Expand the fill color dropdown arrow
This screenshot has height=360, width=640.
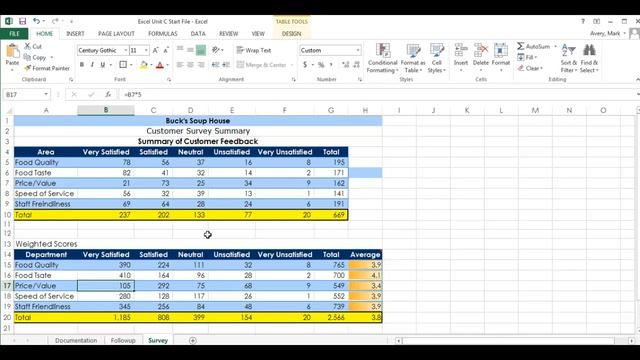click(x=151, y=65)
